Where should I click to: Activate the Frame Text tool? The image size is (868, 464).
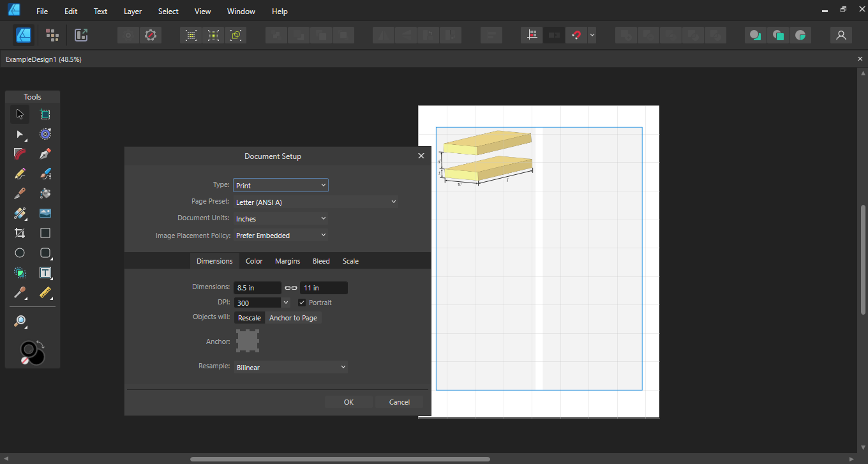(x=45, y=273)
